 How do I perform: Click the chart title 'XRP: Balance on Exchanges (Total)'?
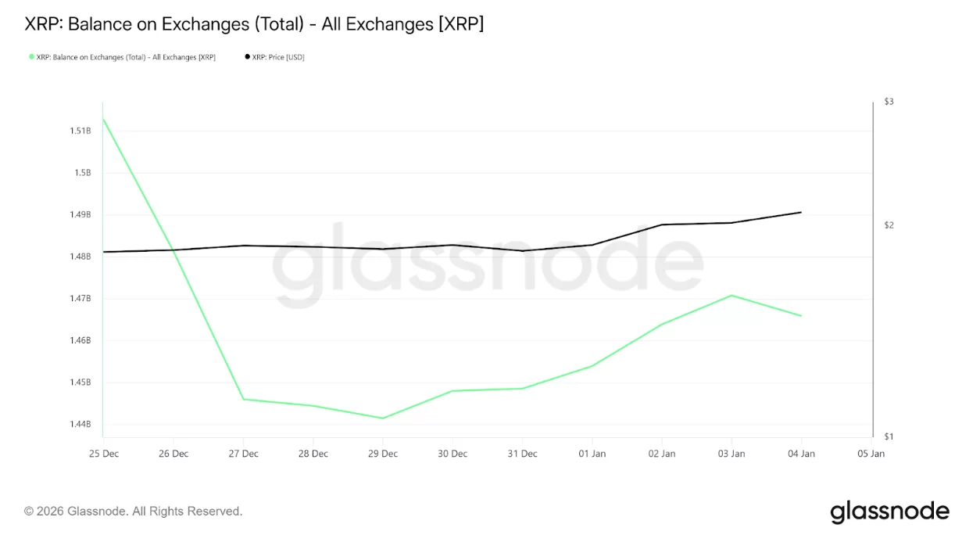254,24
